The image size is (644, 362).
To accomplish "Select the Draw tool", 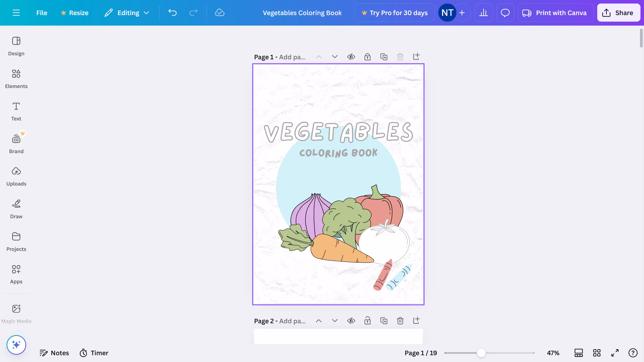I will coord(16,209).
